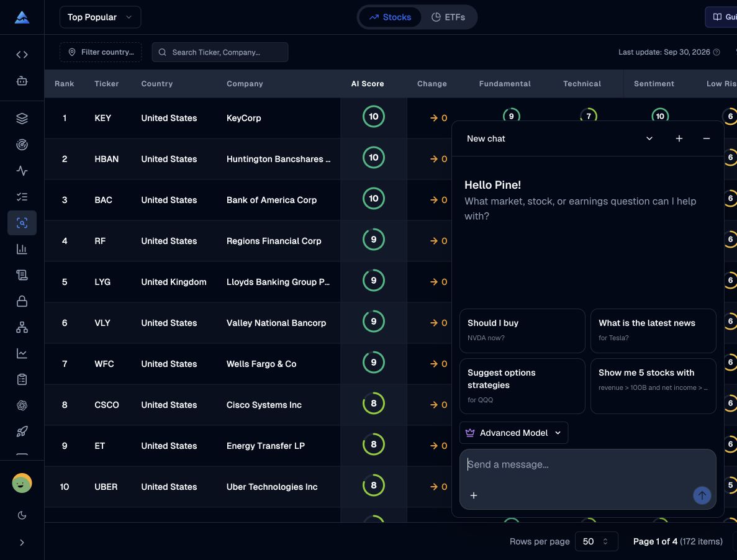Image resolution: width=737 pixels, height=560 pixels.
Task: Expand the New chat chevron dropdown
Action: pyautogui.click(x=649, y=138)
